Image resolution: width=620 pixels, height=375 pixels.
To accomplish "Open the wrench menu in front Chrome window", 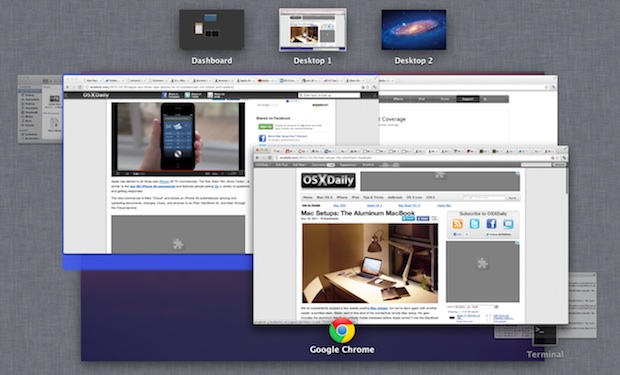I will (564, 157).
